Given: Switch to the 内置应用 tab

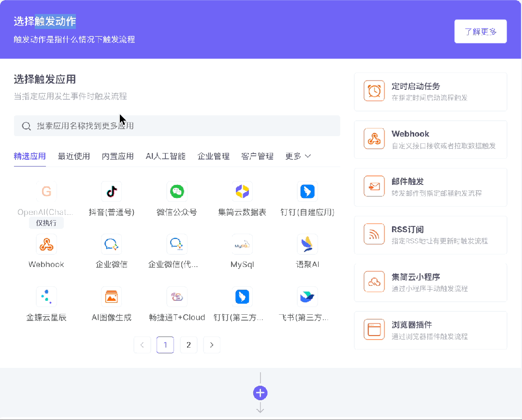Looking at the screenshot, I should (x=117, y=156).
